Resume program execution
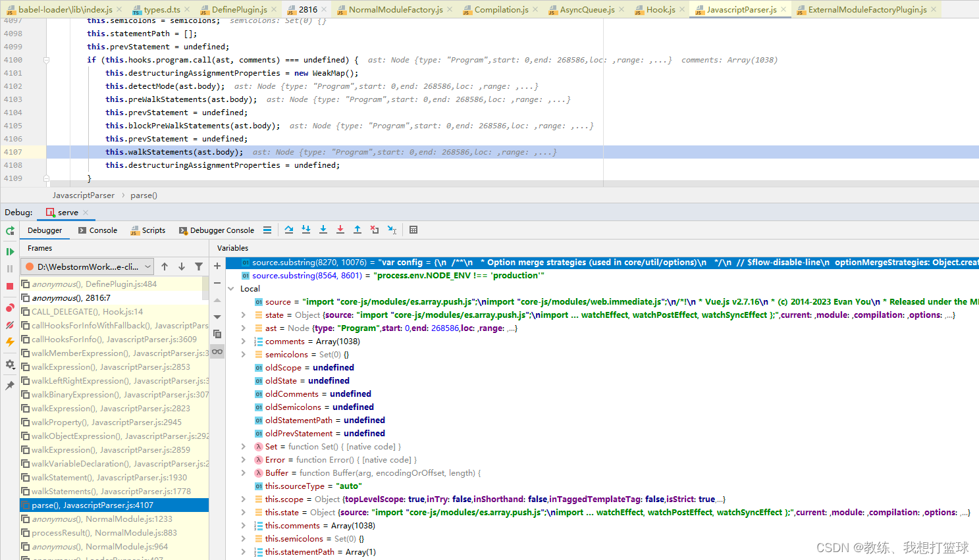The height and width of the screenshot is (560, 979). click(x=10, y=251)
